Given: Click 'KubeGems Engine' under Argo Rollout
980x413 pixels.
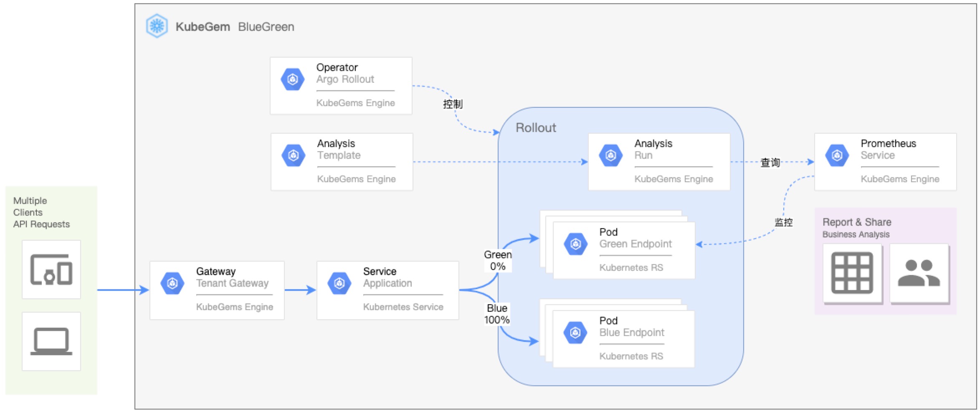Looking at the screenshot, I should tap(355, 103).
